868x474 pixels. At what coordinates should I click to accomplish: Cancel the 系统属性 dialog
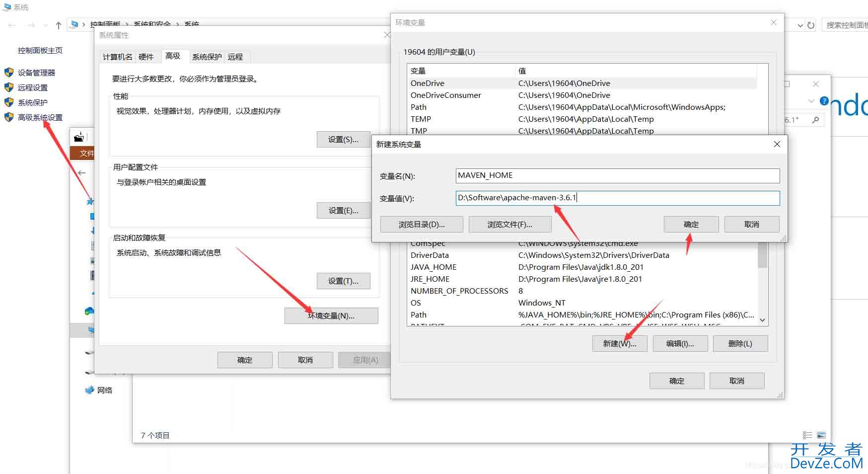click(x=305, y=360)
